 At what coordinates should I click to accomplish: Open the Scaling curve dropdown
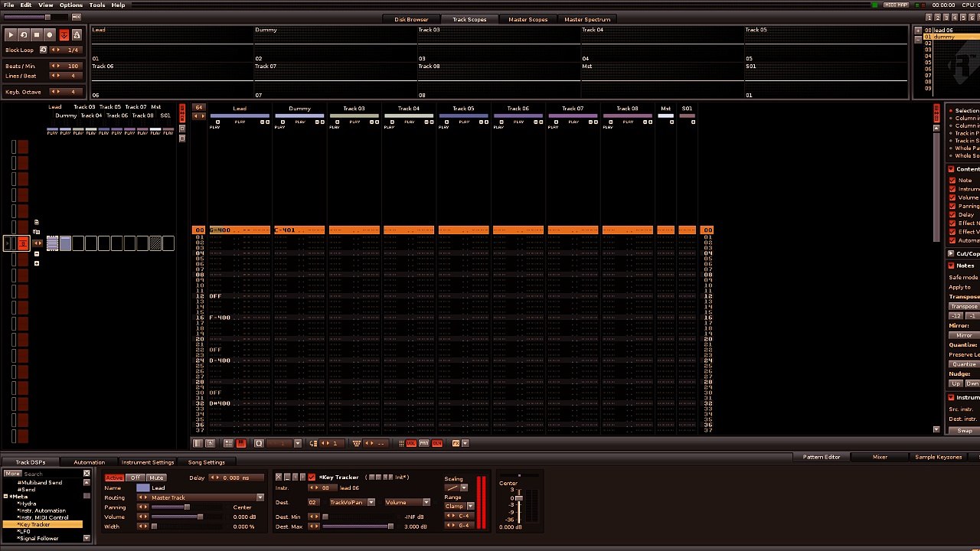(x=456, y=487)
